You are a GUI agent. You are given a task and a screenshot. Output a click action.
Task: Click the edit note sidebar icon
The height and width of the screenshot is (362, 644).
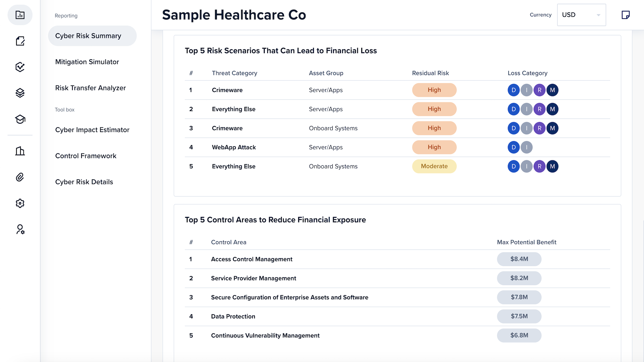[20, 41]
